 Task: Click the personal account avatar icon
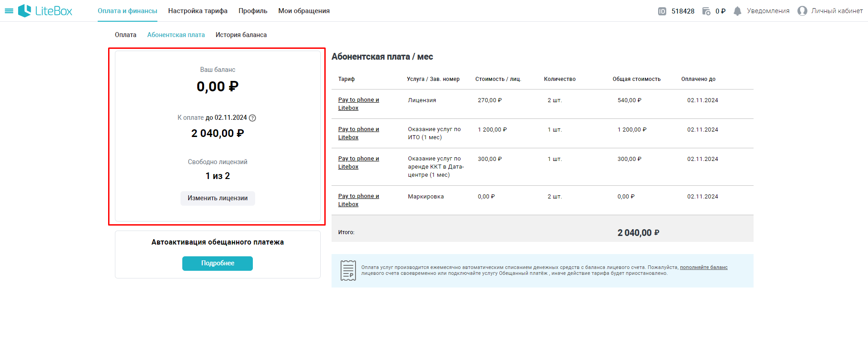802,11
